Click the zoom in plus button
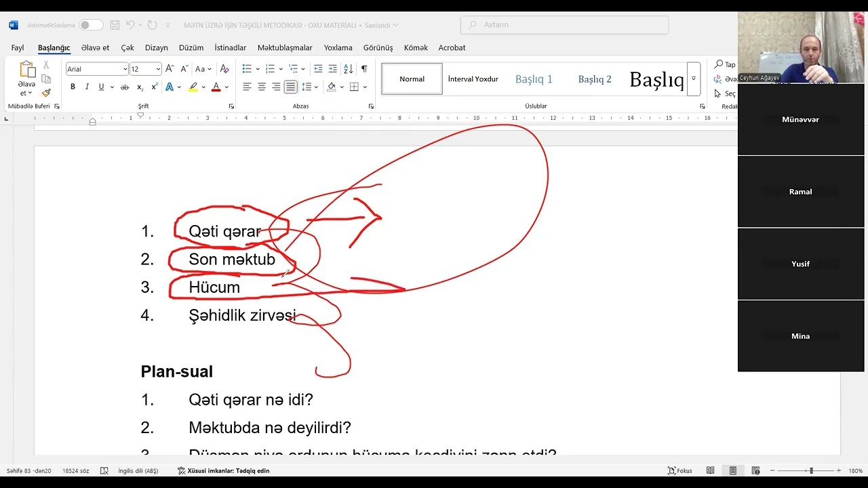868x488 pixels. point(839,470)
